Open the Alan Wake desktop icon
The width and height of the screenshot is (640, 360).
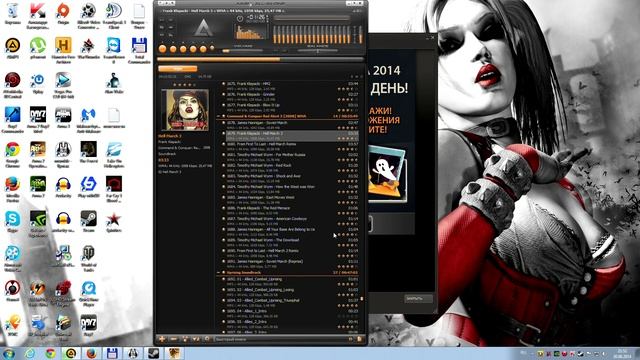(x=113, y=84)
